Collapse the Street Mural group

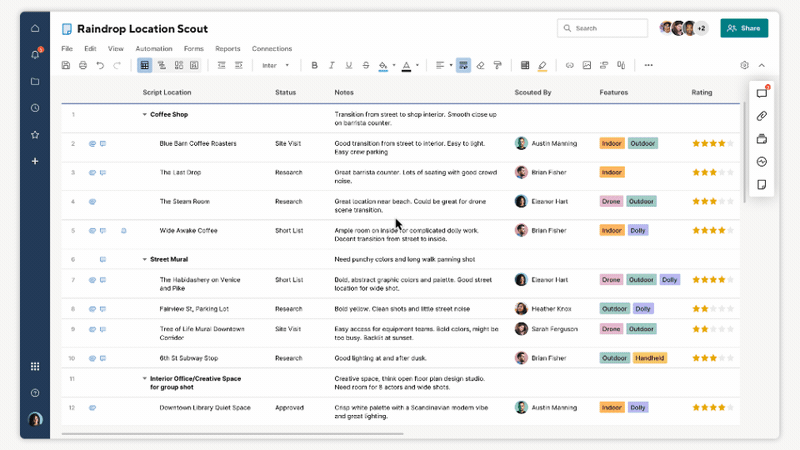click(144, 260)
